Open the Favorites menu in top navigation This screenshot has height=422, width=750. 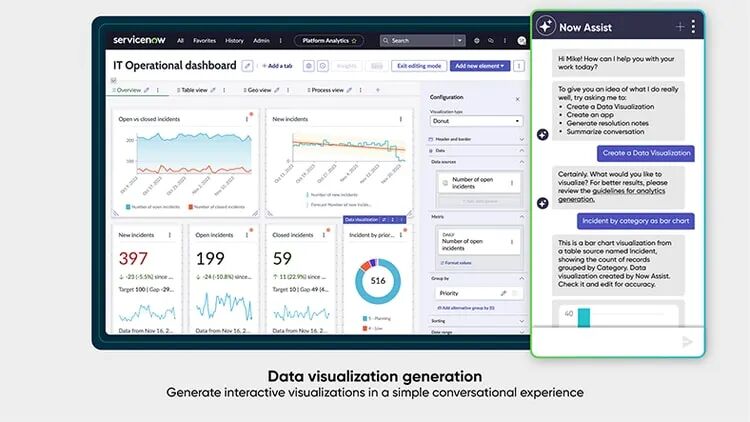pos(203,41)
